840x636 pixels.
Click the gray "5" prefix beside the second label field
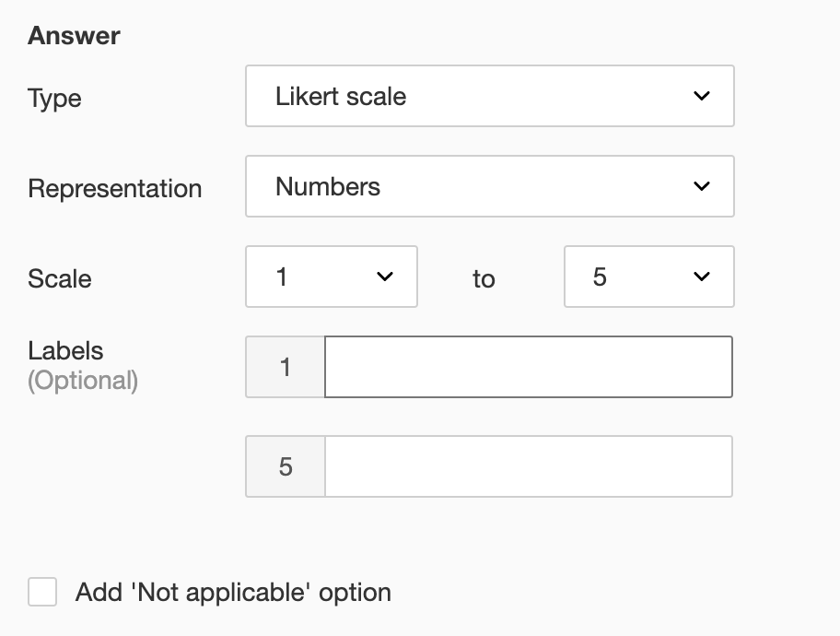(x=286, y=466)
